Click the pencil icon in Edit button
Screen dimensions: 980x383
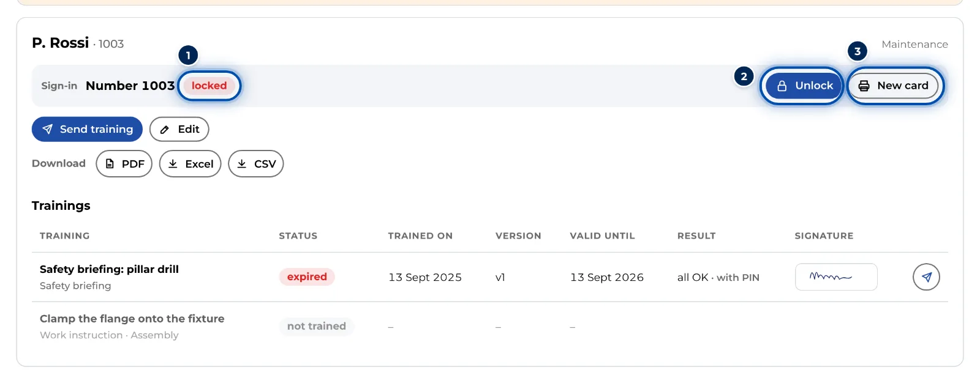[x=164, y=130]
